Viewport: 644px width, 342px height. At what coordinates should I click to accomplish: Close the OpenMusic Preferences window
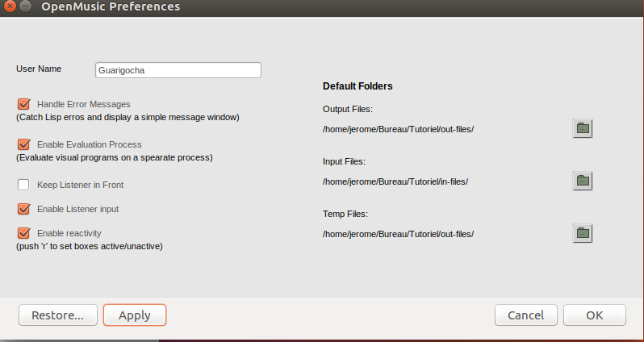(x=10, y=6)
